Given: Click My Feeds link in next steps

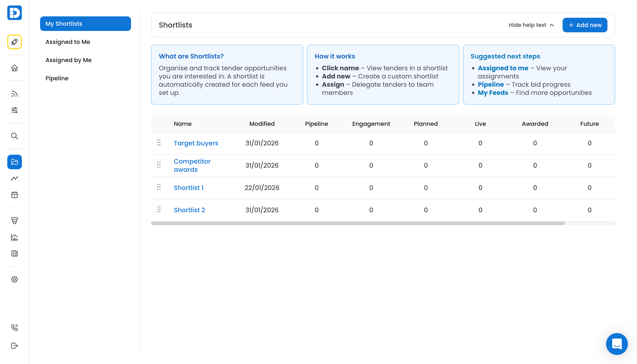Looking at the screenshot, I should point(493,93).
